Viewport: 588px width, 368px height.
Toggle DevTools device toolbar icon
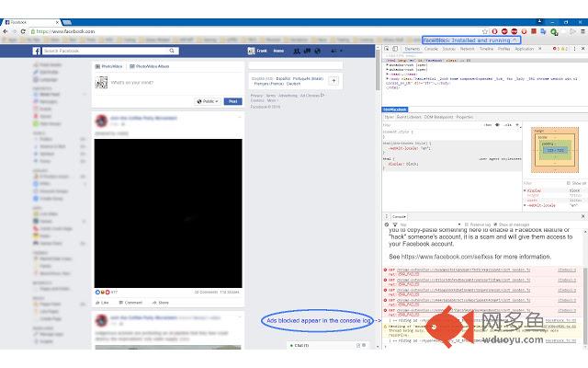tap(395, 49)
